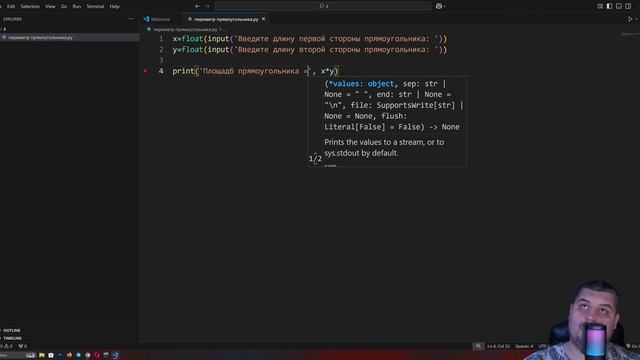Image resolution: width=640 pixels, height=360 pixels.
Task: Expand the run button dropdown arrow
Action: pyautogui.click(x=636, y=19)
